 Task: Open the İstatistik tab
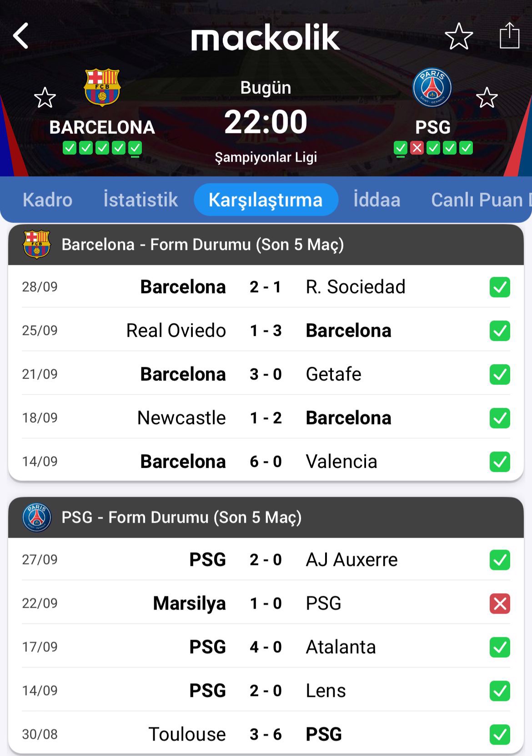pos(141,200)
